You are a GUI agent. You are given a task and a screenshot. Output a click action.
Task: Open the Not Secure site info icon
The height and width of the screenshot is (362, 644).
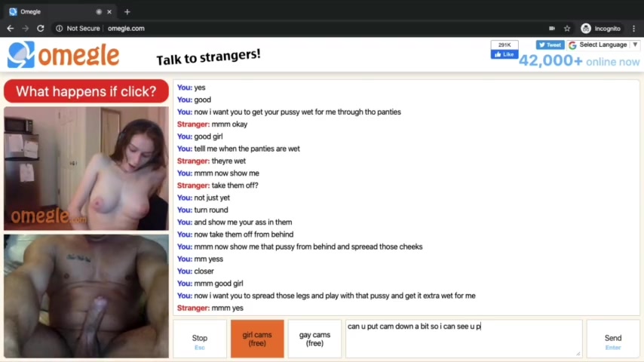(x=59, y=29)
